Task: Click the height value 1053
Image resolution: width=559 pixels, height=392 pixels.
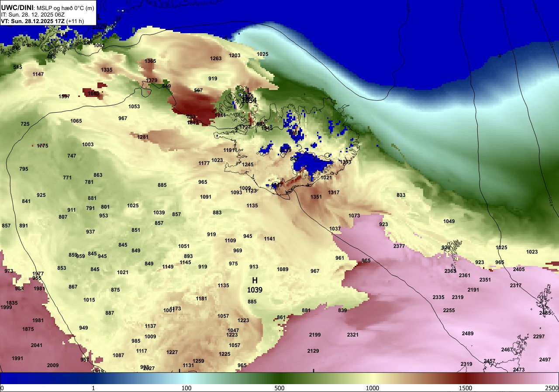Action: pyautogui.click(x=134, y=107)
